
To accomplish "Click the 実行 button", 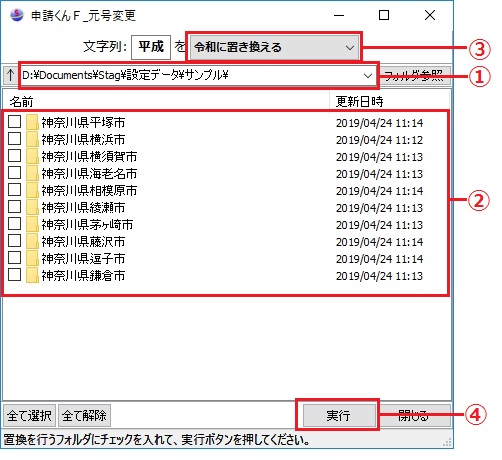I will point(339,415).
